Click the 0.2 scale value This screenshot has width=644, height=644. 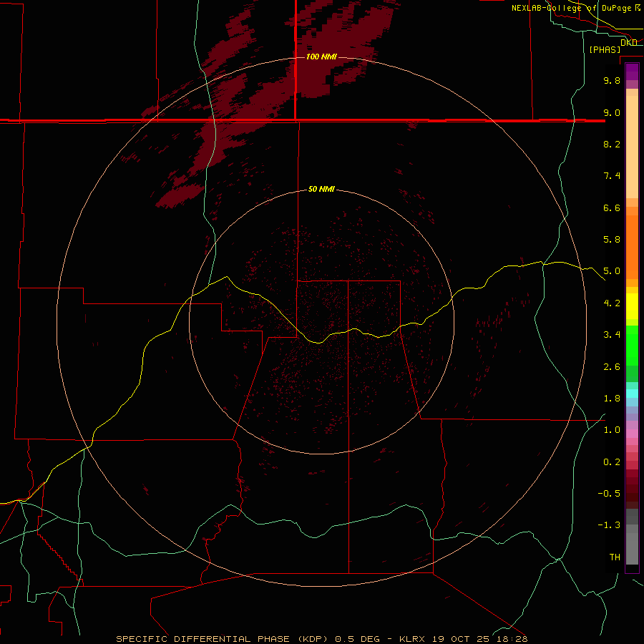tap(612, 462)
